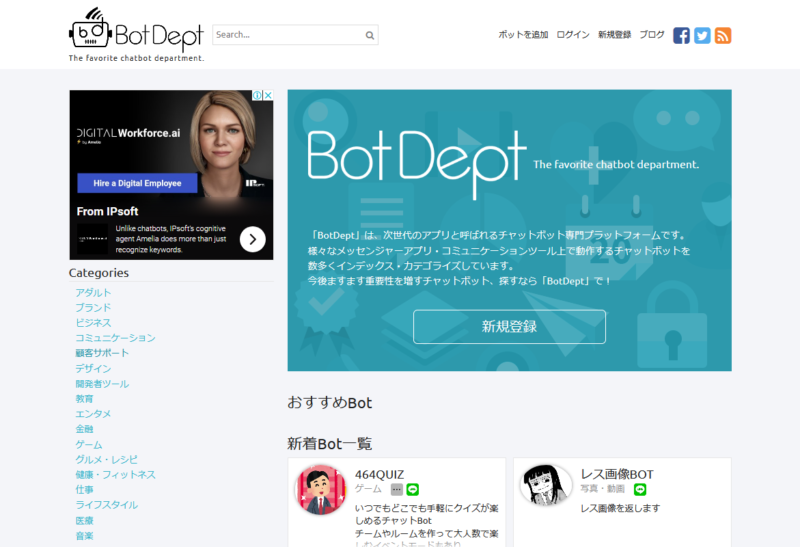The width and height of the screenshot is (800, 547).
Task: Click the ad next arrow button
Action: [x=253, y=239]
